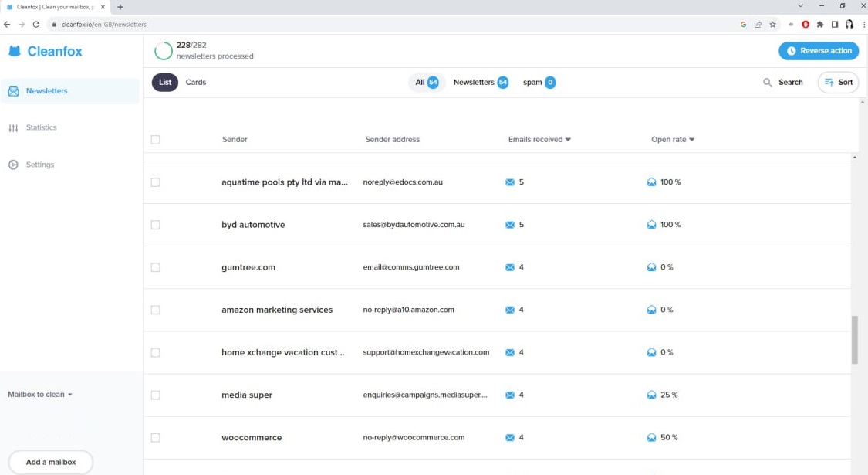Click the Add a mailbox button
This screenshot has width=868, height=475.
pyautogui.click(x=51, y=462)
